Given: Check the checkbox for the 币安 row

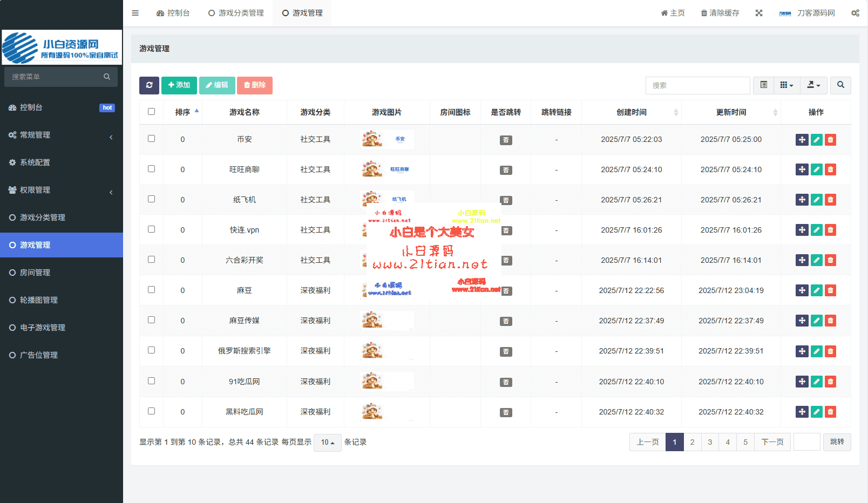Looking at the screenshot, I should [152, 139].
